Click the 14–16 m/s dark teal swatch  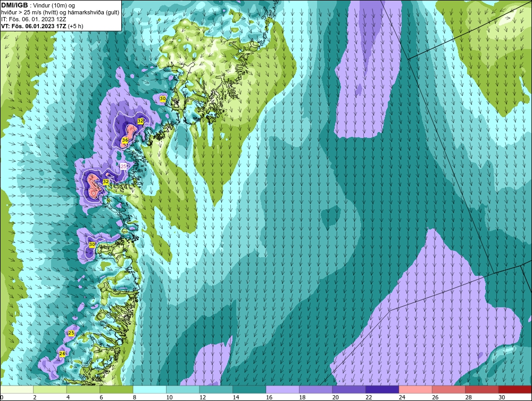[x=250, y=389]
